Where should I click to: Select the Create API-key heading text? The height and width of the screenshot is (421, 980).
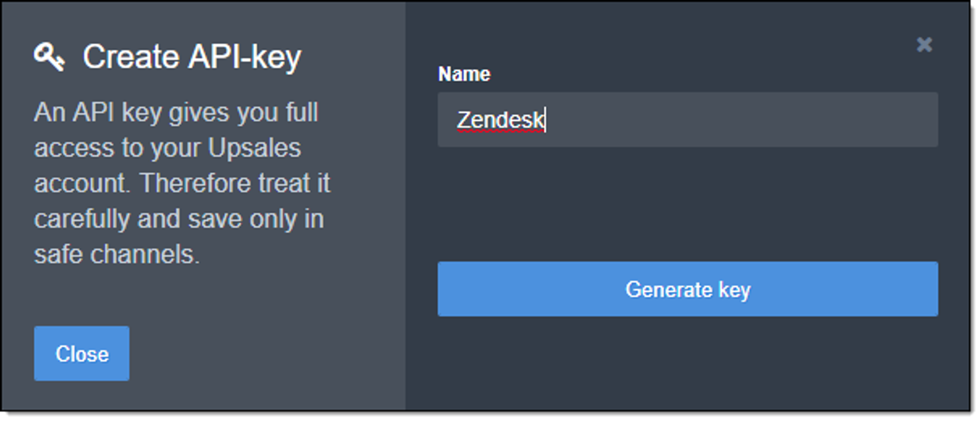(192, 57)
